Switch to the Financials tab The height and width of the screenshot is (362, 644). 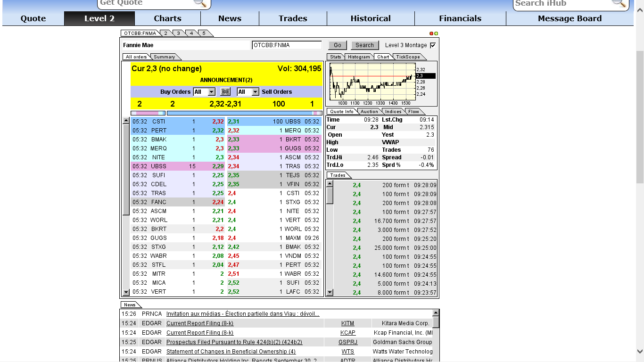pos(460,18)
